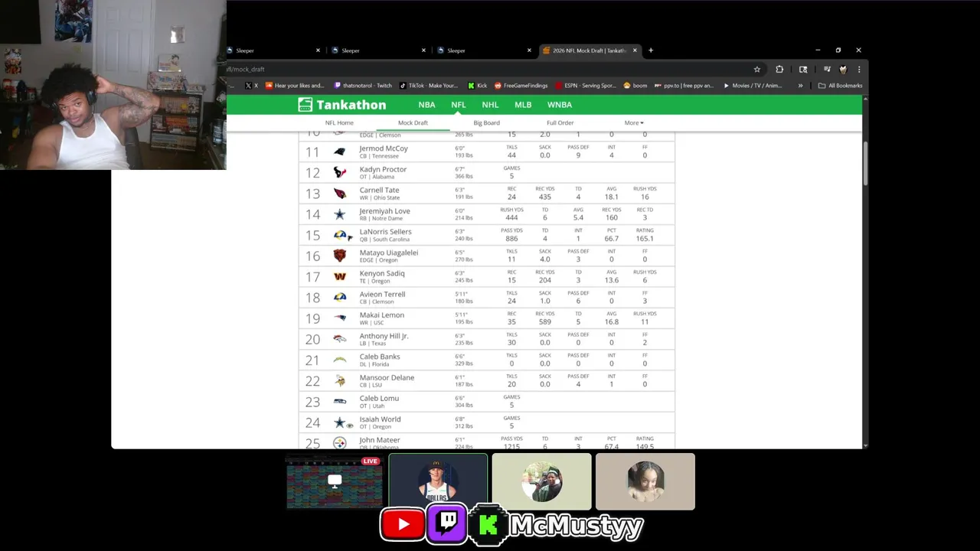980x551 pixels.
Task: Click the Cowboys star logo on pick 14
Action: click(x=339, y=214)
